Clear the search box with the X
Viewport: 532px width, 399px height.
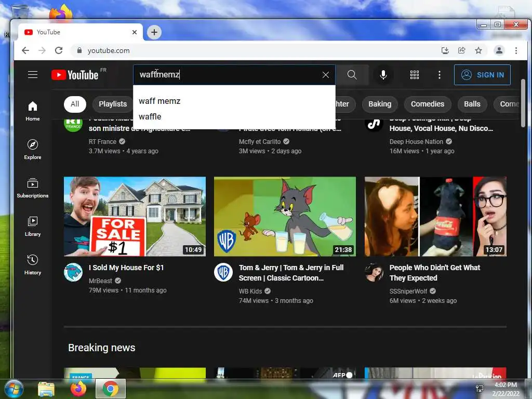325,75
